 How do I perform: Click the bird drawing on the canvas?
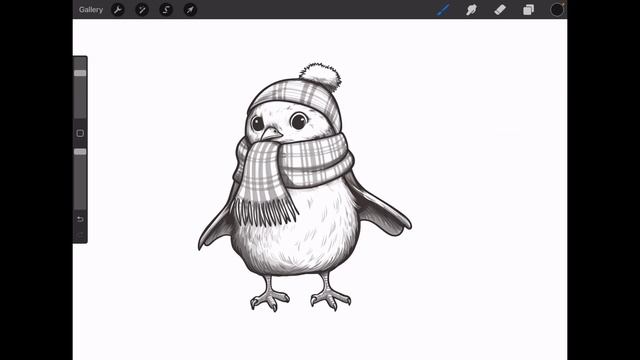pos(304,188)
